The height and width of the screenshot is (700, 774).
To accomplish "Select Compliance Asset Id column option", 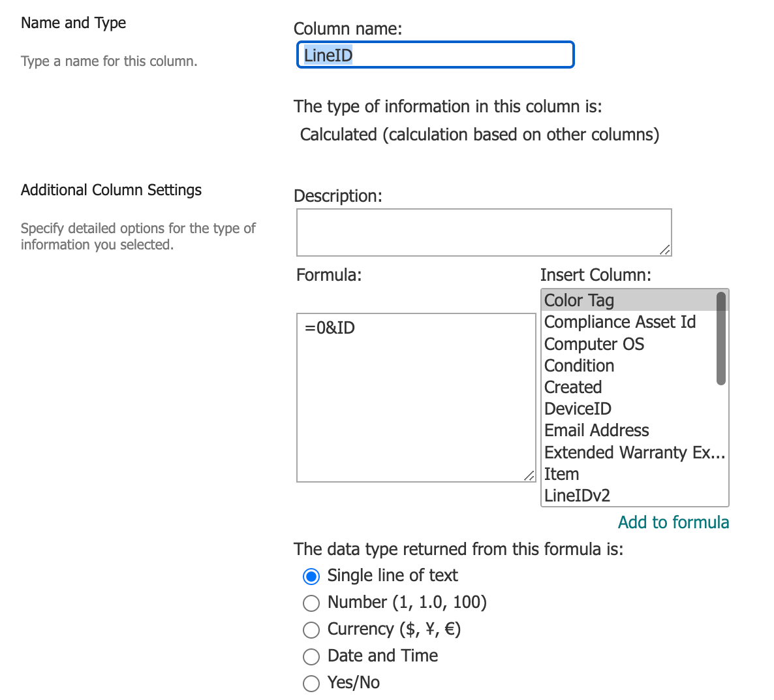I will (x=619, y=322).
